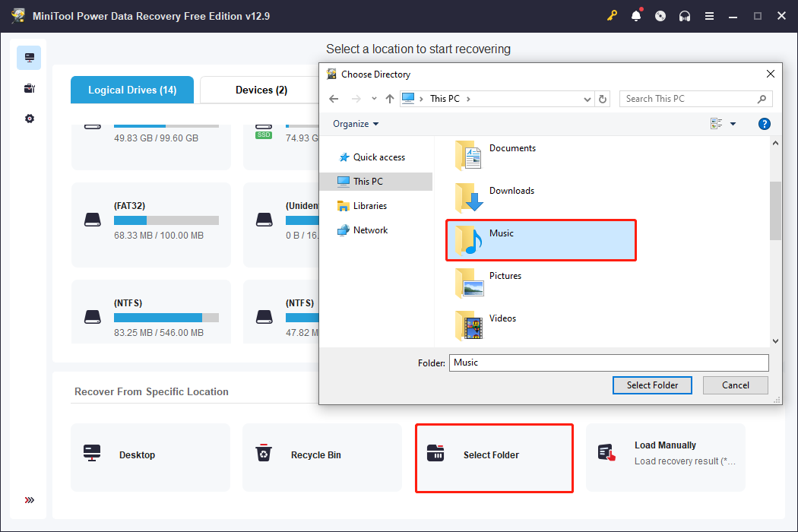Click the Folder name input field

point(609,363)
